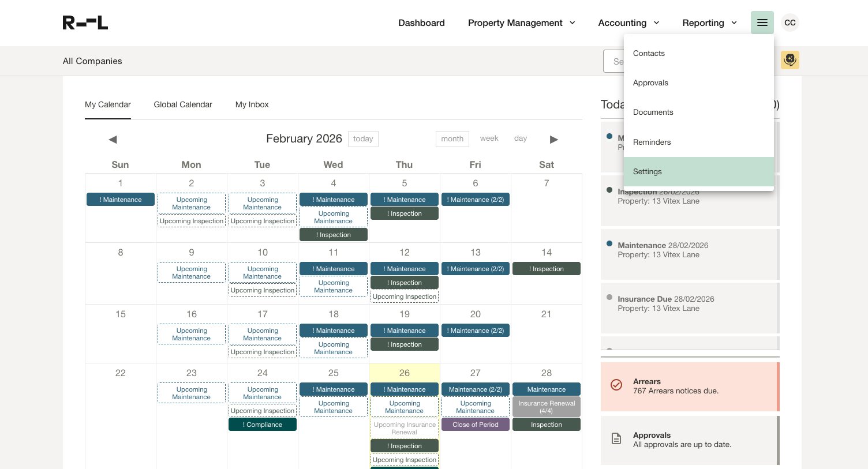Click the Approvals document icon
Viewport: 868px width, 469px height.
pyautogui.click(x=616, y=439)
